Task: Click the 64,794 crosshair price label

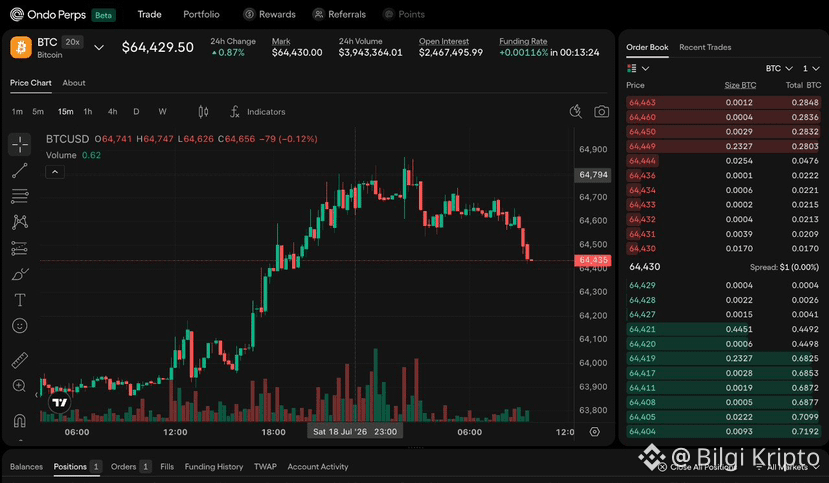Action: [x=593, y=175]
